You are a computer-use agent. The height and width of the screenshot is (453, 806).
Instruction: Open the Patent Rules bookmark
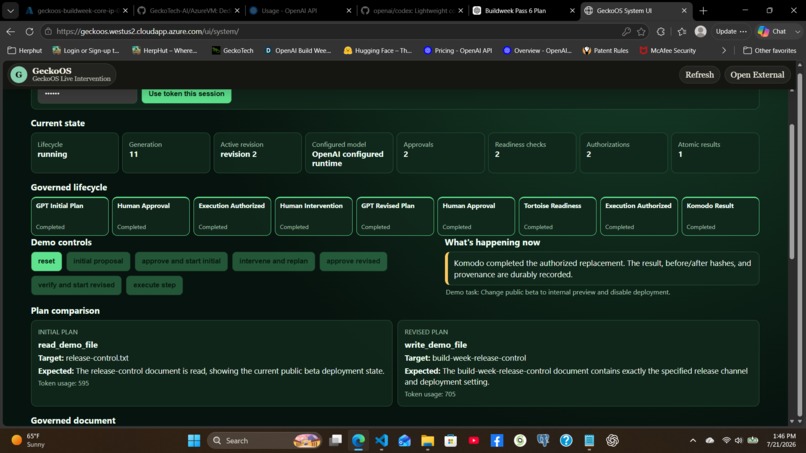(606, 50)
